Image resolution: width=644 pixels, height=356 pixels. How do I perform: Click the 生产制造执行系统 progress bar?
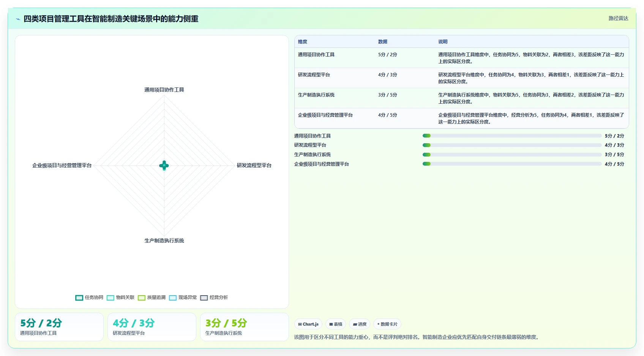(x=512, y=155)
